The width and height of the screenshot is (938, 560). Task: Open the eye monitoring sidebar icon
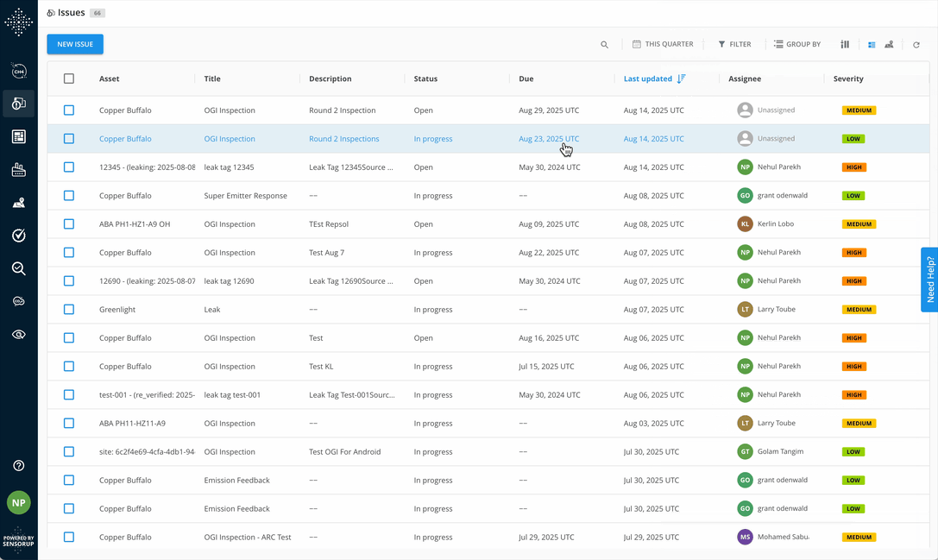18,335
